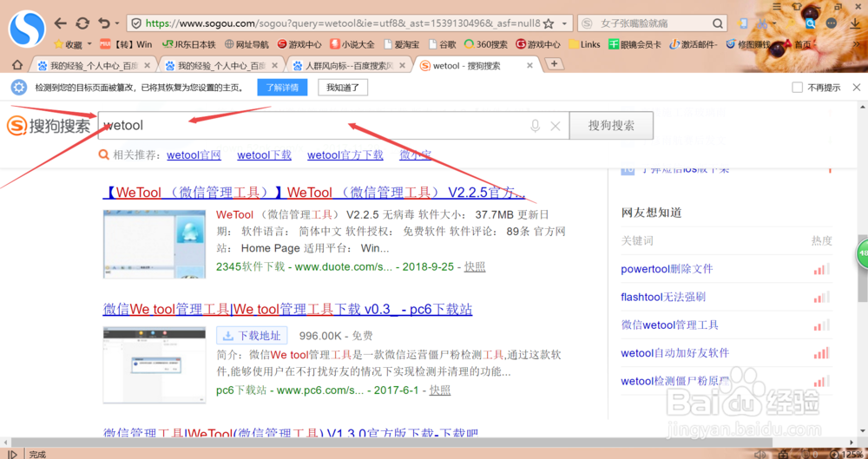Open the 激活邮件 bookmark
This screenshot has width=868, height=459.
tap(694, 44)
